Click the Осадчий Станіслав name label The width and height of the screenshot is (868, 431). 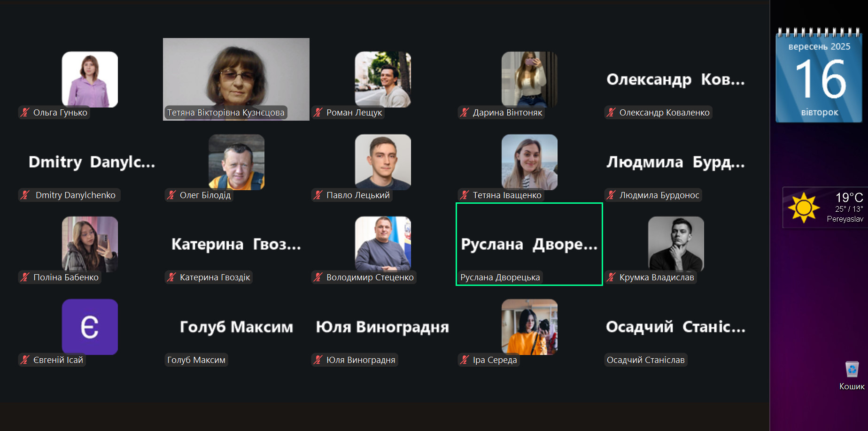click(x=646, y=360)
